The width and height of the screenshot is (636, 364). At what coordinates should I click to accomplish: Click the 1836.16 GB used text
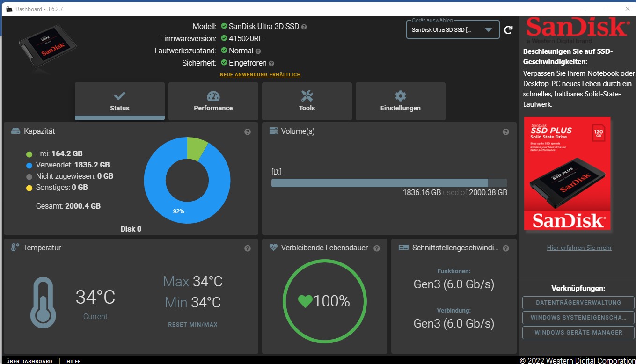click(x=422, y=192)
